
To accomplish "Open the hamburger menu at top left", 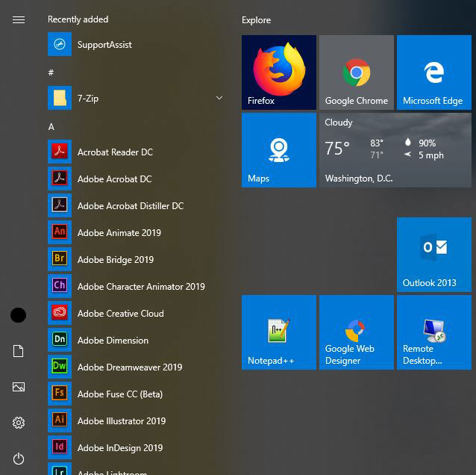I will 19,19.
